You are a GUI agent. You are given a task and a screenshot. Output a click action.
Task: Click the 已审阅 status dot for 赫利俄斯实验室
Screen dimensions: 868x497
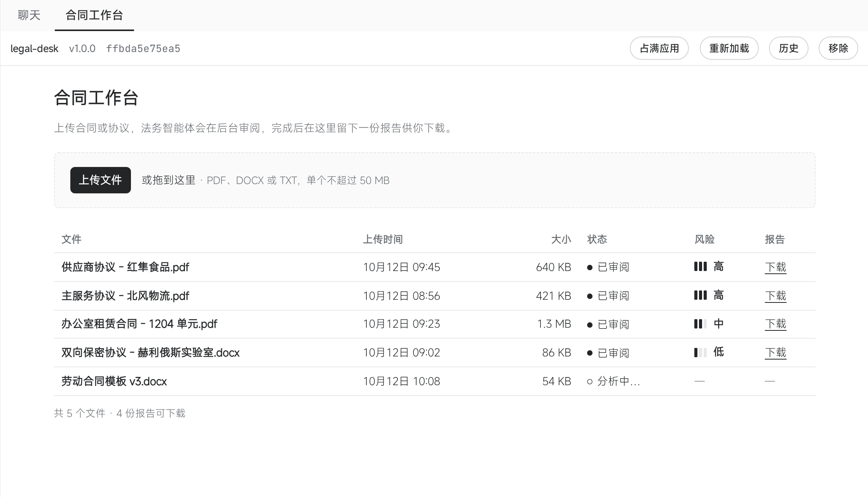[x=590, y=353]
